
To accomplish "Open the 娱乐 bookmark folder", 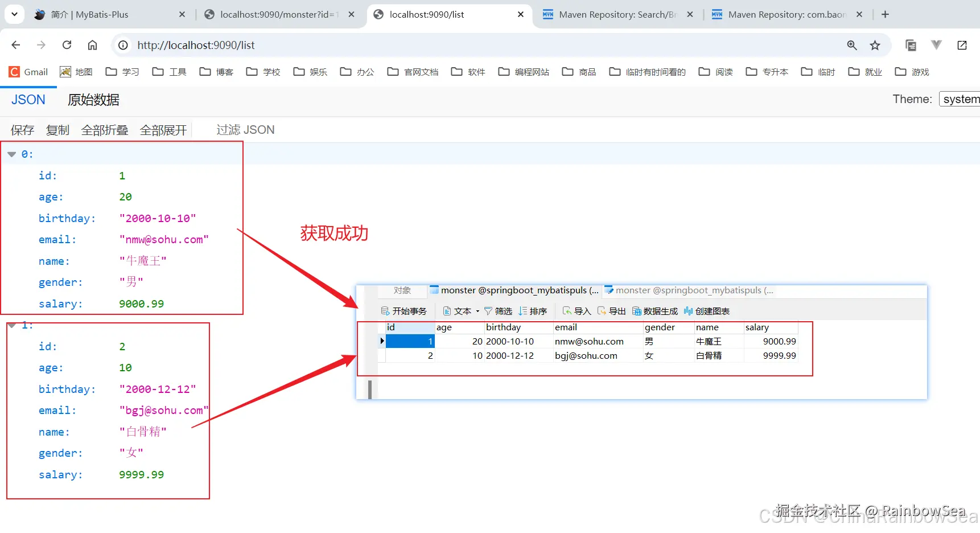I will coord(310,72).
